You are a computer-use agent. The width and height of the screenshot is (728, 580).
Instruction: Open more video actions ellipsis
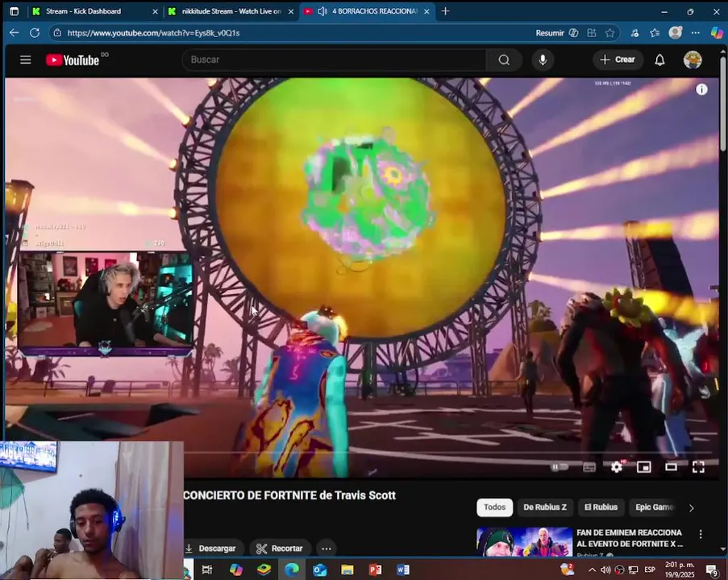pos(327,549)
